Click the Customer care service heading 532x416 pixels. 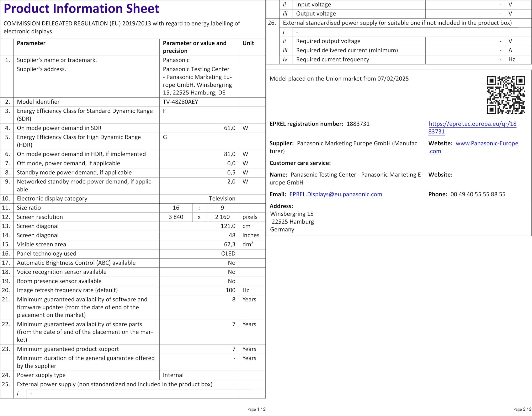[x=300, y=163]
